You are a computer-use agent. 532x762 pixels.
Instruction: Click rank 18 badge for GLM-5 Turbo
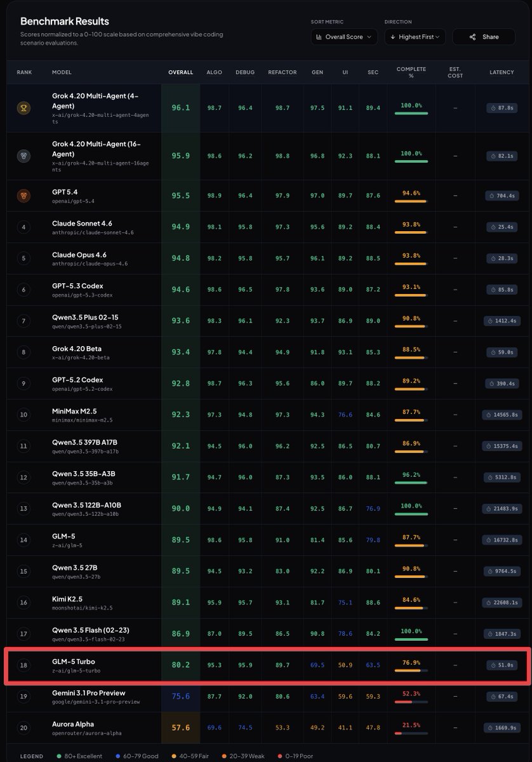click(x=24, y=665)
